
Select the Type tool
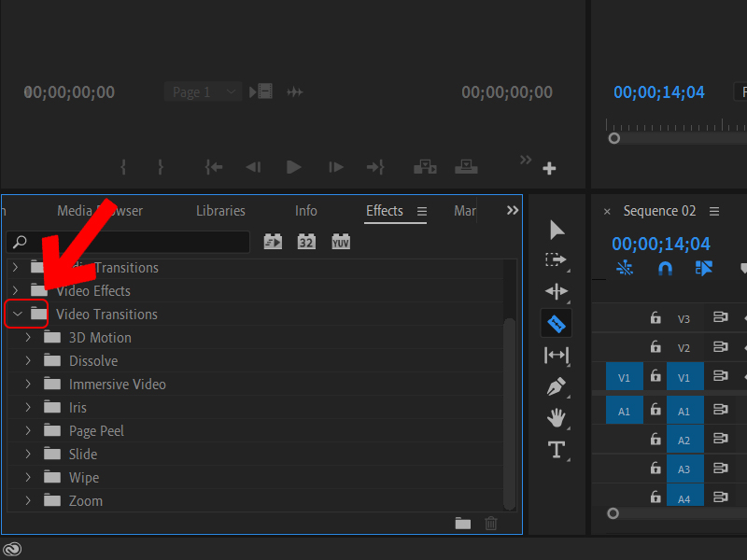coord(557,449)
